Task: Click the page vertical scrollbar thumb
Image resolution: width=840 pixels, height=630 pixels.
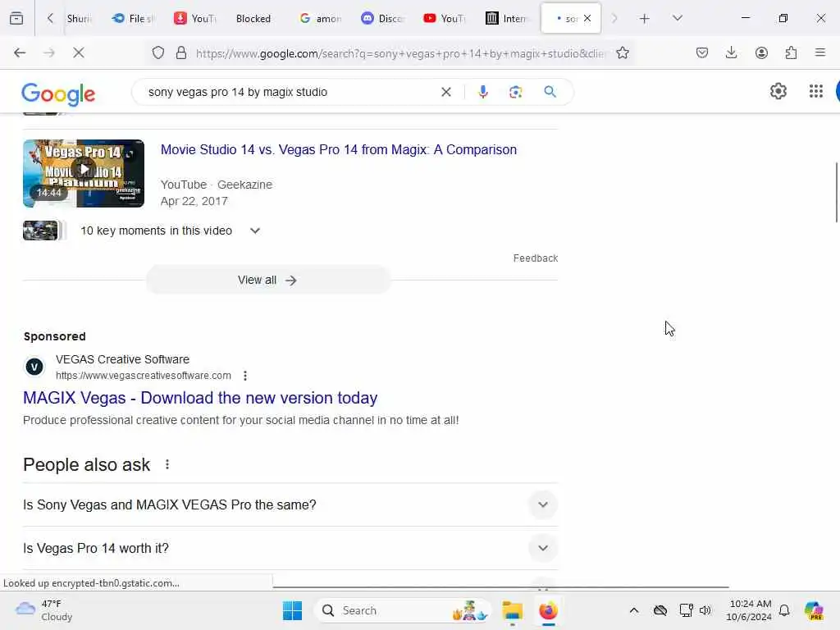Action: pos(836,192)
